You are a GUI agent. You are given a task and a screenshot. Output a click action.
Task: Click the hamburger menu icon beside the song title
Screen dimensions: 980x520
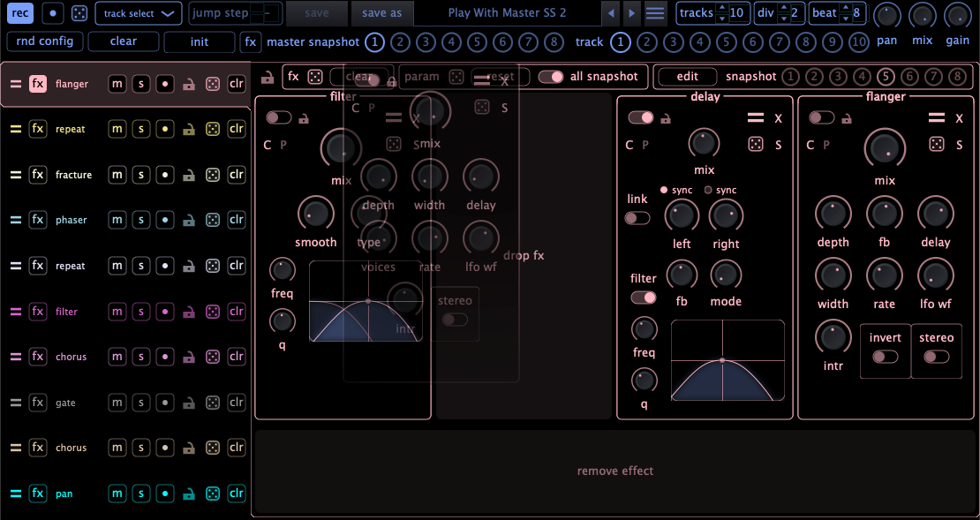[x=653, y=13]
